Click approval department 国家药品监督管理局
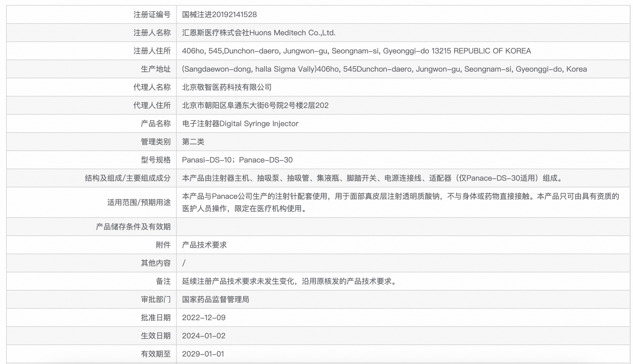This screenshot has height=364, width=633. (x=215, y=299)
